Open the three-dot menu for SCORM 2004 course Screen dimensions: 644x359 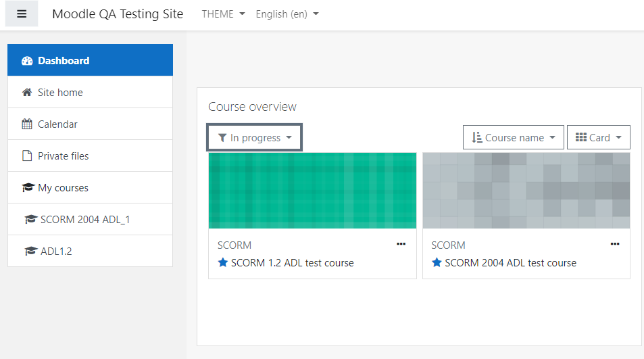(x=615, y=244)
